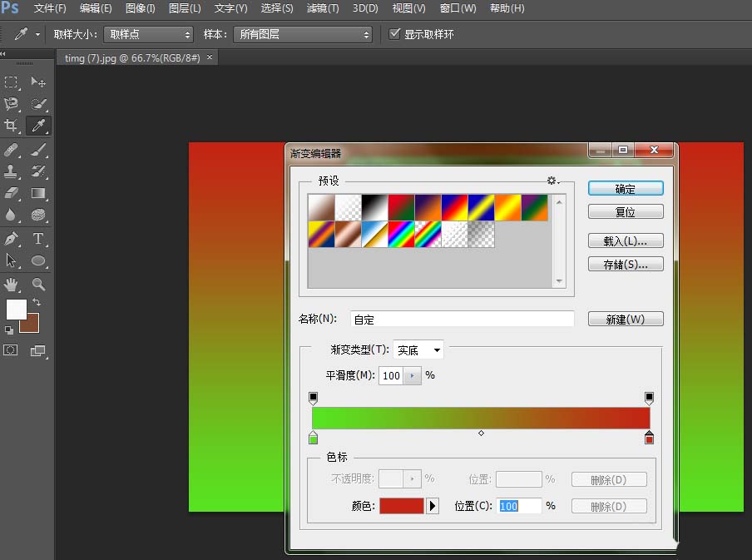Select the Pen tool
The image size is (752, 560).
tap(11, 239)
